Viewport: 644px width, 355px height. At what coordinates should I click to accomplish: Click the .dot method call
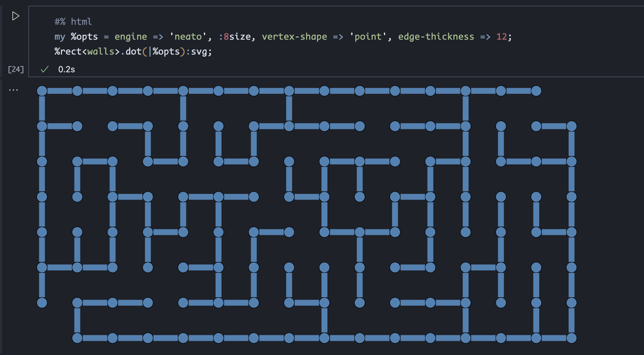click(132, 51)
